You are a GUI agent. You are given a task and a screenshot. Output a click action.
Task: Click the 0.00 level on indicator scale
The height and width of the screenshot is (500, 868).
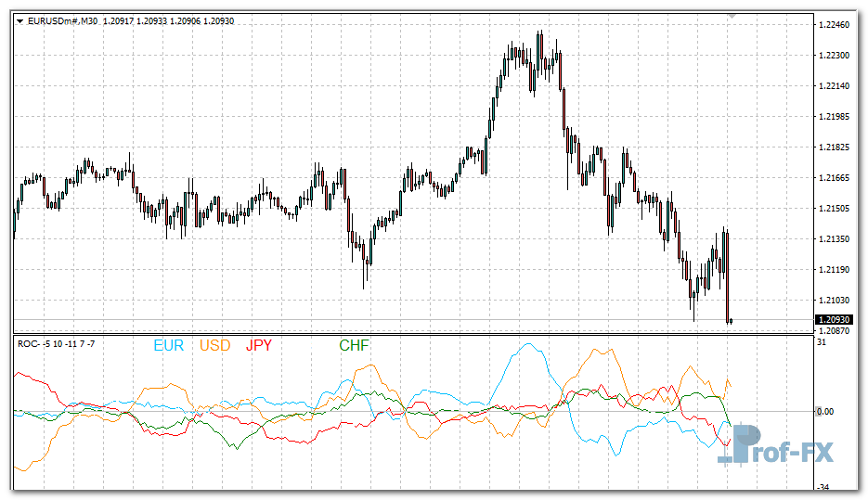(826, 411)
